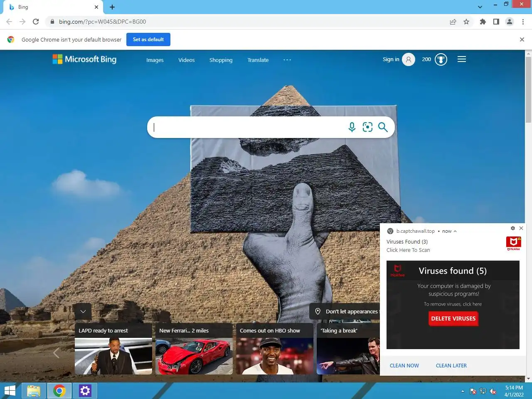Open the Images menu item

click(x=155, y=60)
